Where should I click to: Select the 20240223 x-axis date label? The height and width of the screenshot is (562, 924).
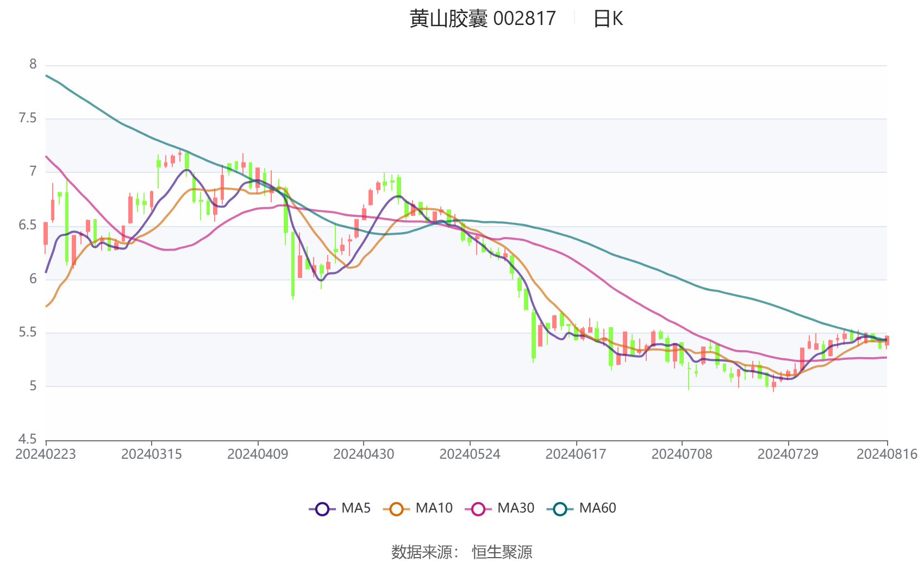pyautogui.click(x=46, y=454)
